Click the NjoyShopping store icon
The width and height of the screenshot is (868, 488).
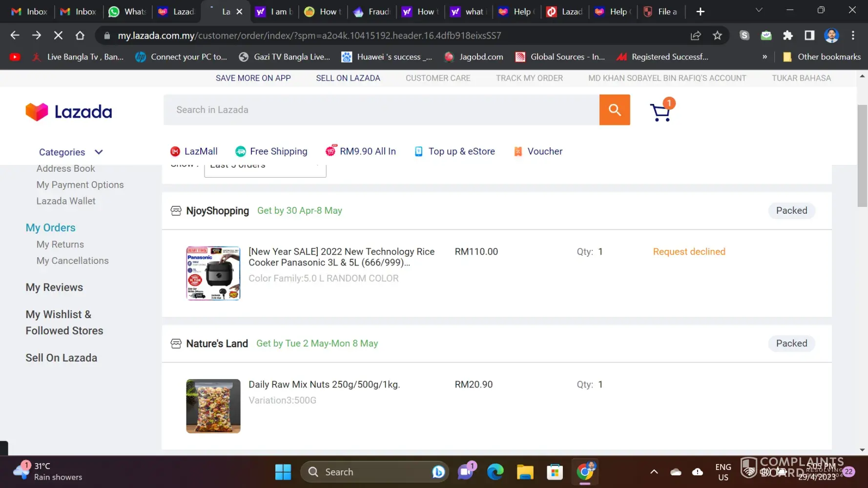(x=176, y=211)
